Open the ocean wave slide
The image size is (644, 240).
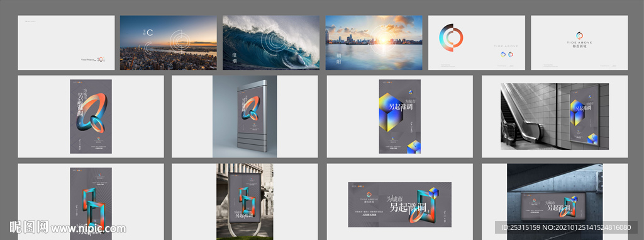click(x=270, y=43)
